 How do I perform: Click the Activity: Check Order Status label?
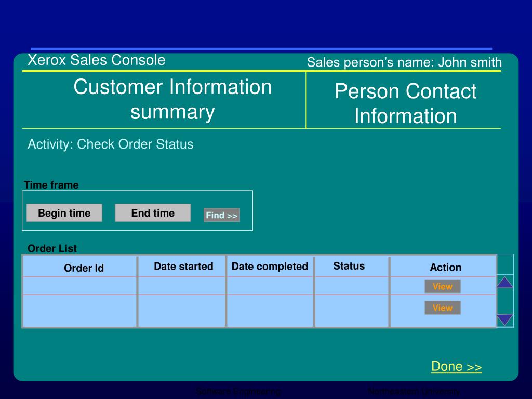110,144
